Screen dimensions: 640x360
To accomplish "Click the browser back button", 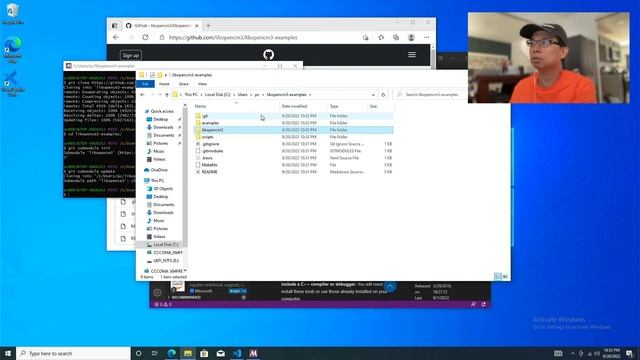I will [116, 38].
